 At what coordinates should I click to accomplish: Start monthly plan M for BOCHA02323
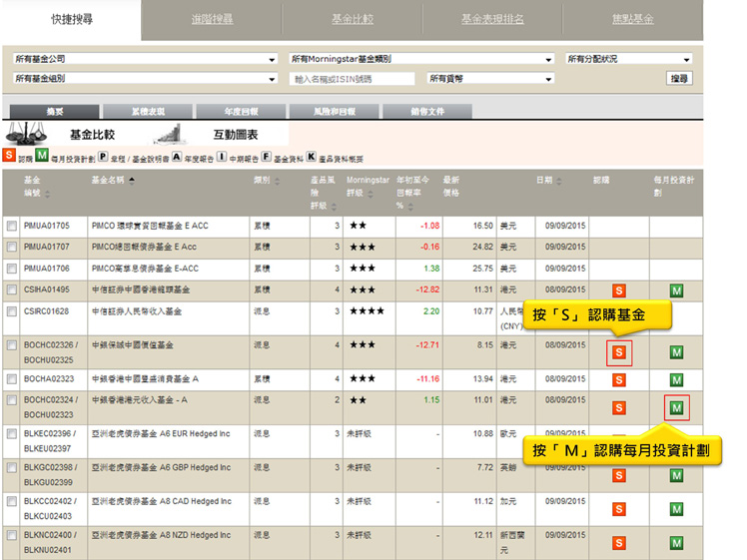coord(676,380)
